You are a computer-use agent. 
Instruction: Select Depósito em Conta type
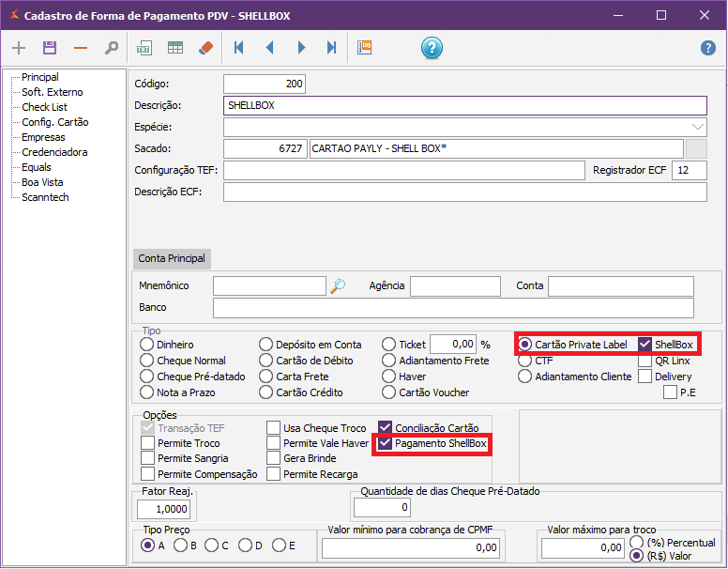click(265, 345)
